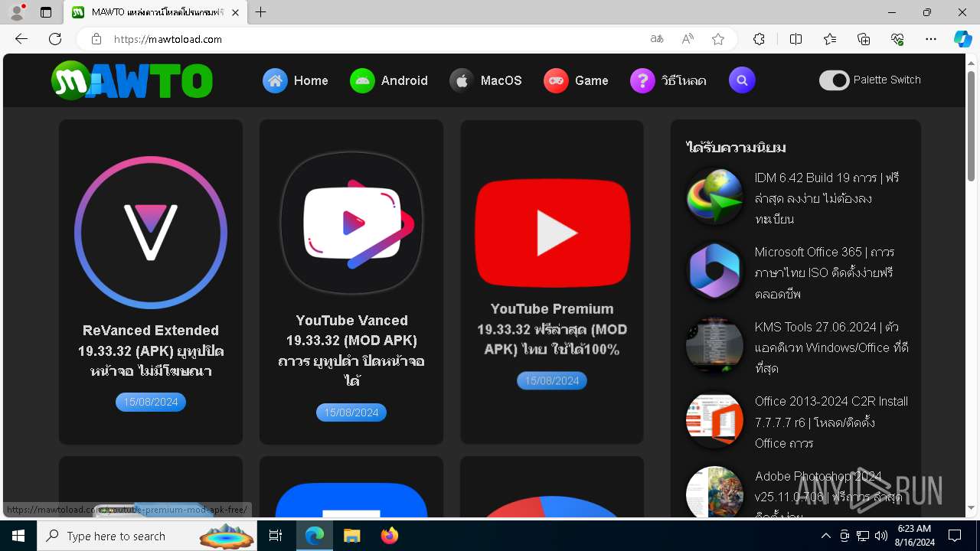Launch Firefox from the taskbar
Image resolution: width=980 pixels, height=551 pixels.
click(x=390, y=536)
